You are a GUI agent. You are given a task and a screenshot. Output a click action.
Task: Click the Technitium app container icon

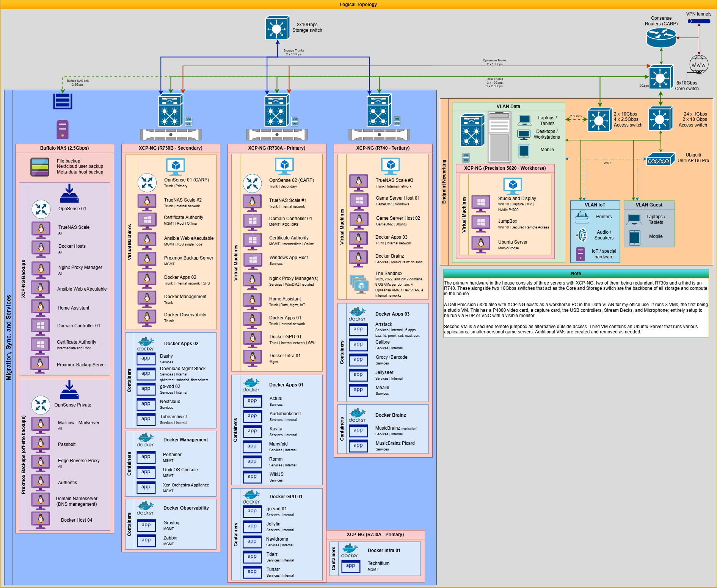[x=351, y=566]
